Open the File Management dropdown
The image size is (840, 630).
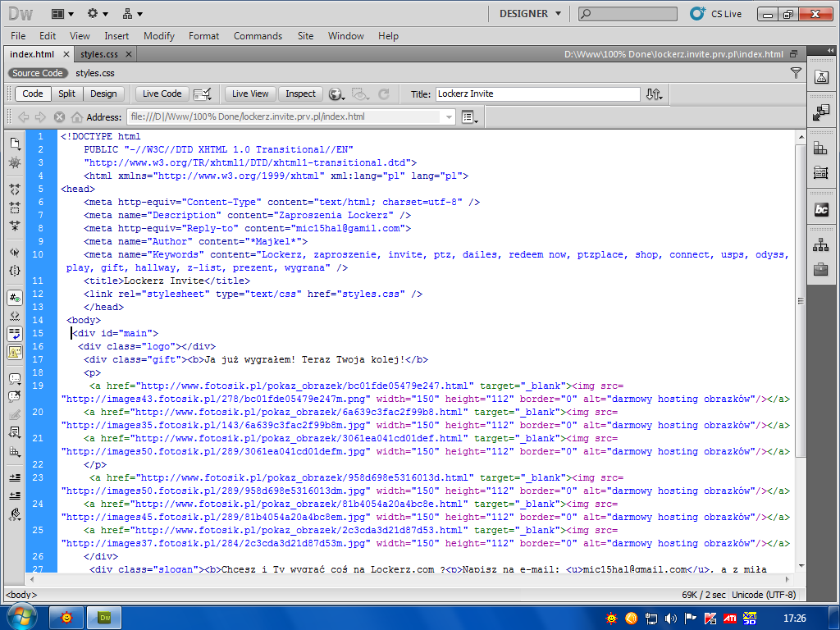(654, 94)
